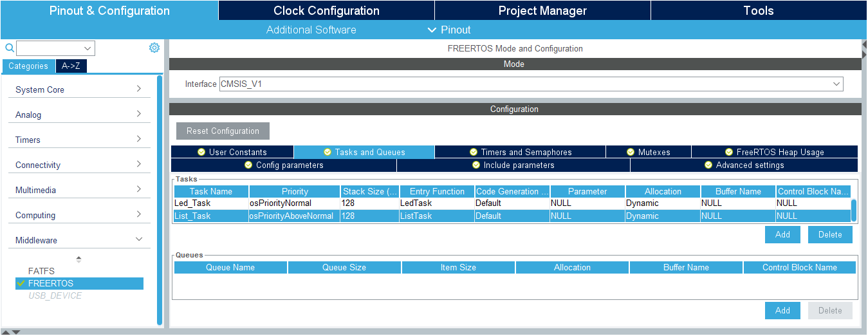The height and width of the screenshot is (336, 868).
Task: Open Timers and Semaphores tab
Action: (520, 152)
